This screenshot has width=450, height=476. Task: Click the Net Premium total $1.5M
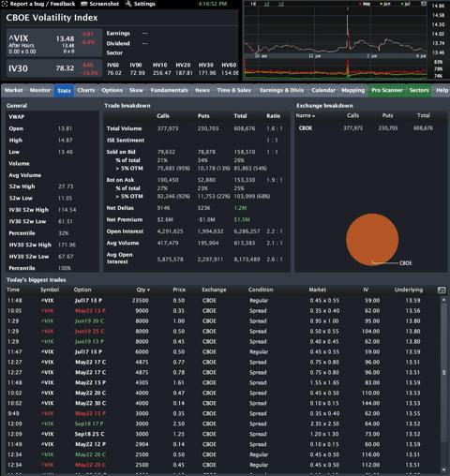tap(242, 220)
